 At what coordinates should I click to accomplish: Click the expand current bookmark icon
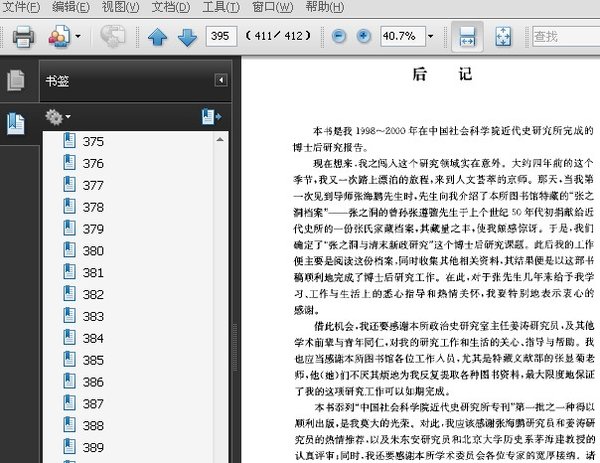coord(211,117)
